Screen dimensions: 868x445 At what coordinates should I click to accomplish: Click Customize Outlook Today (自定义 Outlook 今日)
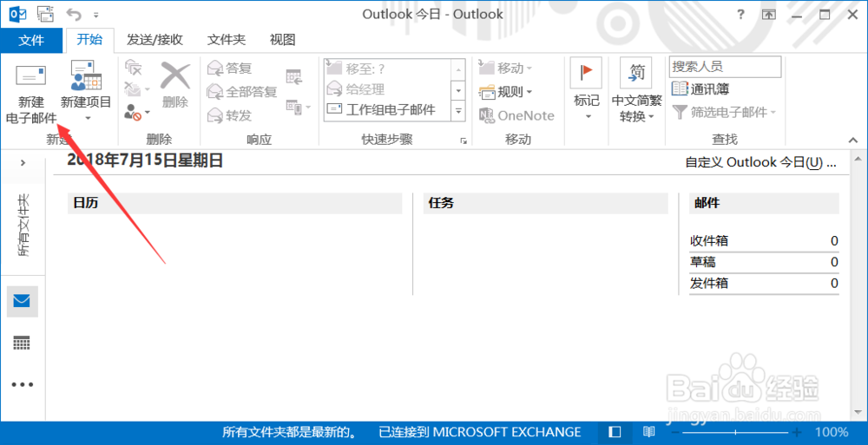(x=760, y=163)
